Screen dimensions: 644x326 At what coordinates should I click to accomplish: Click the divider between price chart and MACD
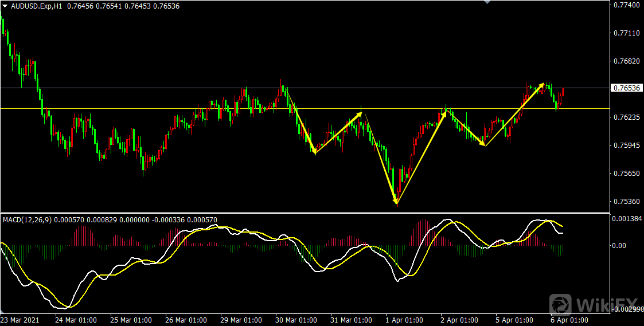(304, 213)
